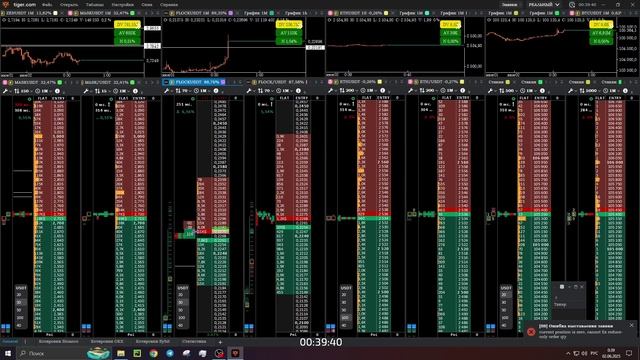
Task: Open the Windows Start menu
Action: (8, 353)
